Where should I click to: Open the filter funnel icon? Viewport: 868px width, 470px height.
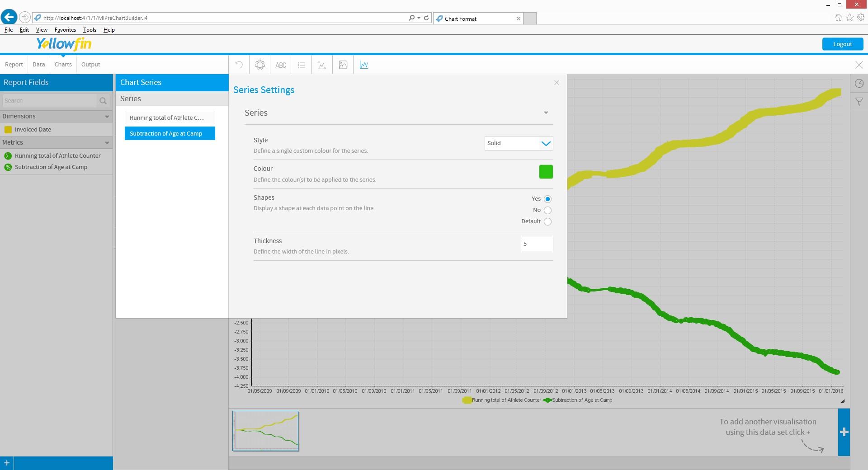coord(859,102)
